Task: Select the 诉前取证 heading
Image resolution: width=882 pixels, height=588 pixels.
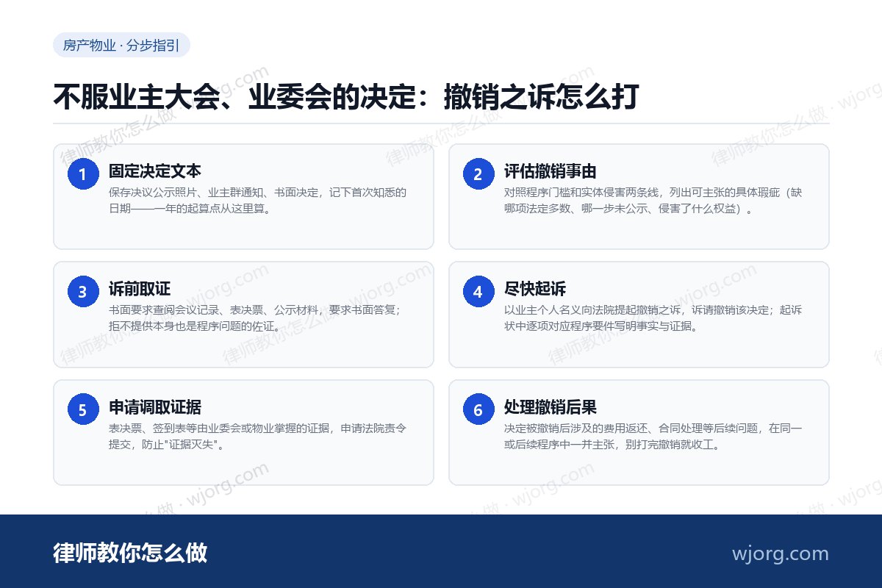Action: point(140,289)
